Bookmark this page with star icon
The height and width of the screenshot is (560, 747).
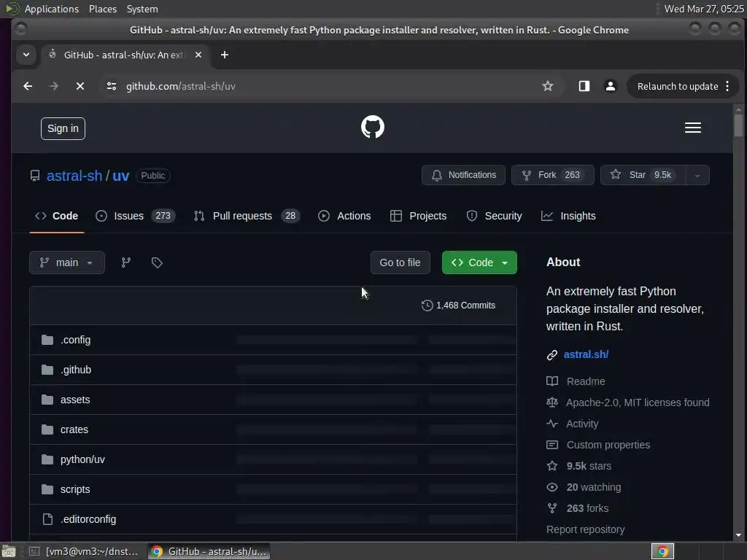(548, 86)
